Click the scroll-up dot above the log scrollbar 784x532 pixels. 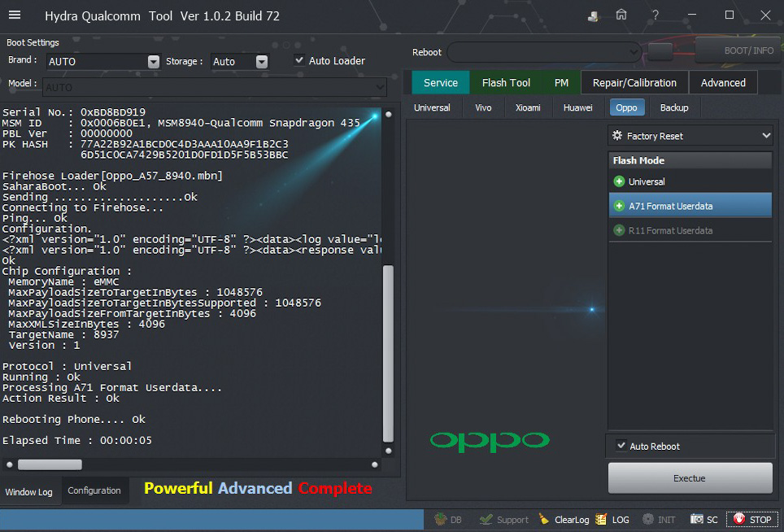point(389,114)
